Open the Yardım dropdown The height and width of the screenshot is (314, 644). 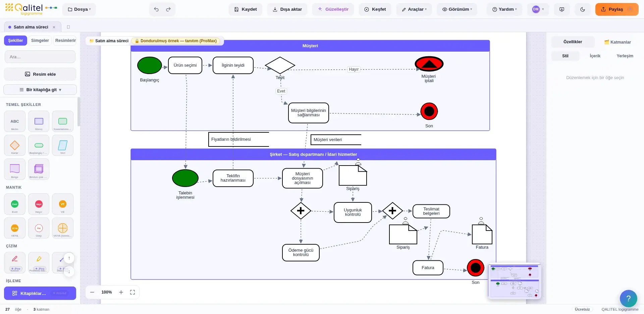504,9
